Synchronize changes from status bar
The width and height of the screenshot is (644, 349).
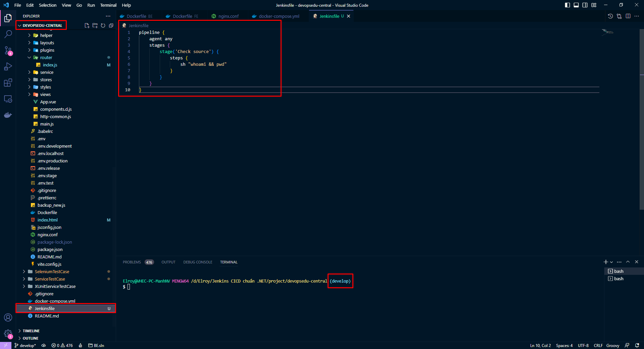[x=44, y=345]
